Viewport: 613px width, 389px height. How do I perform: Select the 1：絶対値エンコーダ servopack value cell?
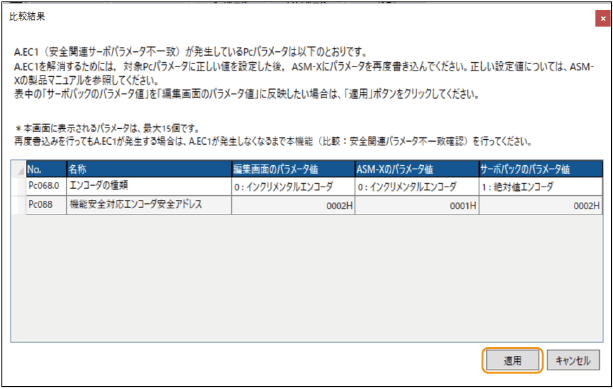541,186
